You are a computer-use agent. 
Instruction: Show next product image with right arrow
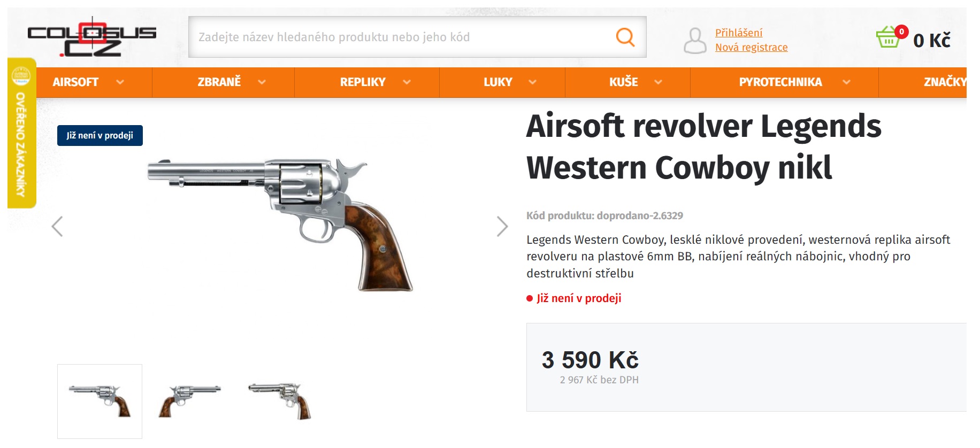(x=502, y=227)
